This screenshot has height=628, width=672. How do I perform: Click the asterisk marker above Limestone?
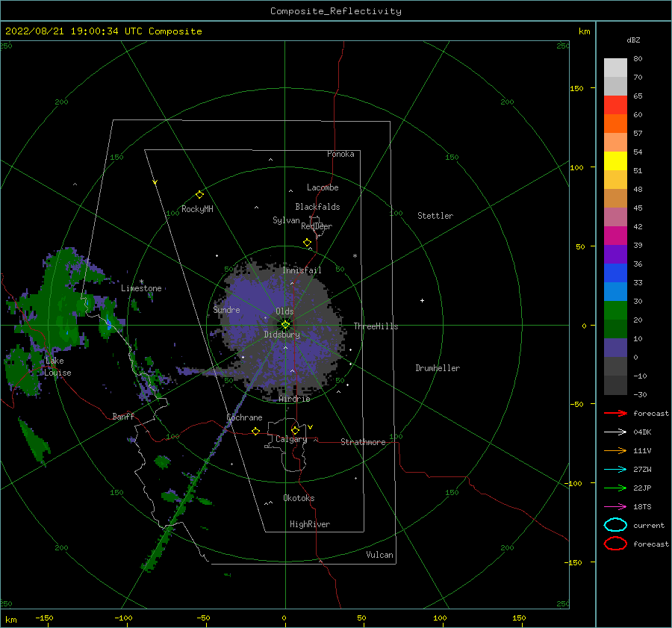pos(141,282)
